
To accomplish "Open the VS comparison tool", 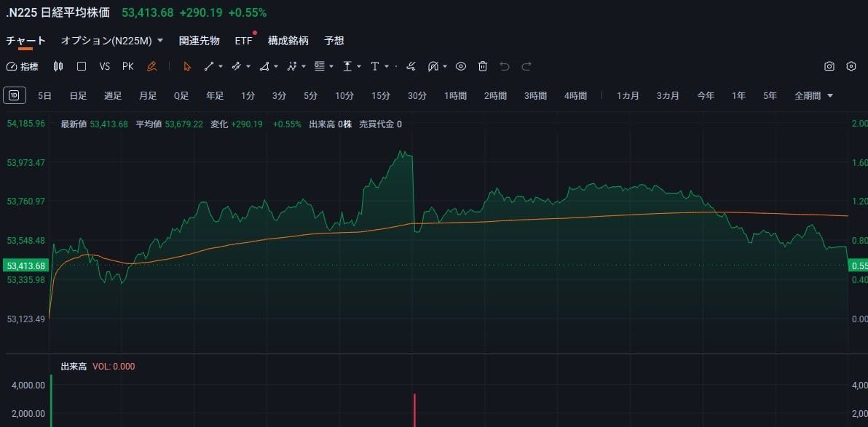I will point(105,66).
